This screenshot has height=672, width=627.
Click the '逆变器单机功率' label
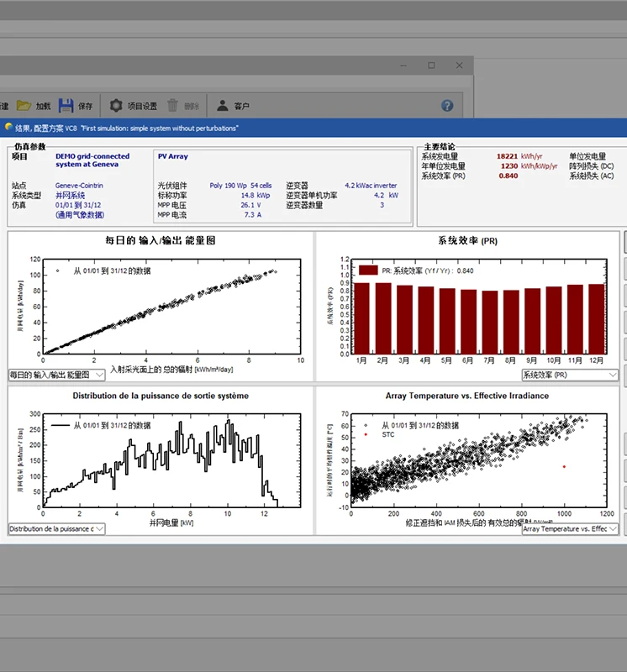(x=312, y=196)
